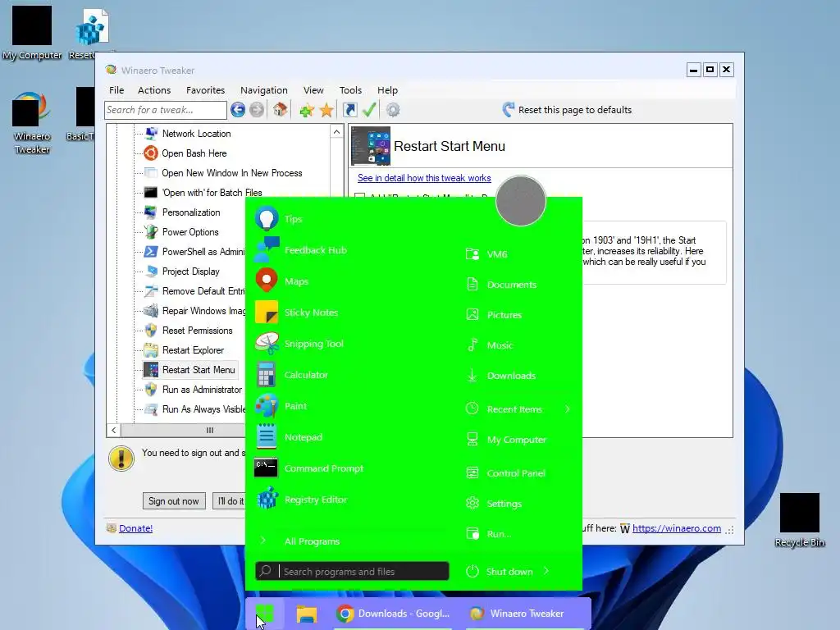The image size is (840, 630).
Task: Open Recycle Bin on desktop
Action: pyautogui.click(x=799, y=519)
